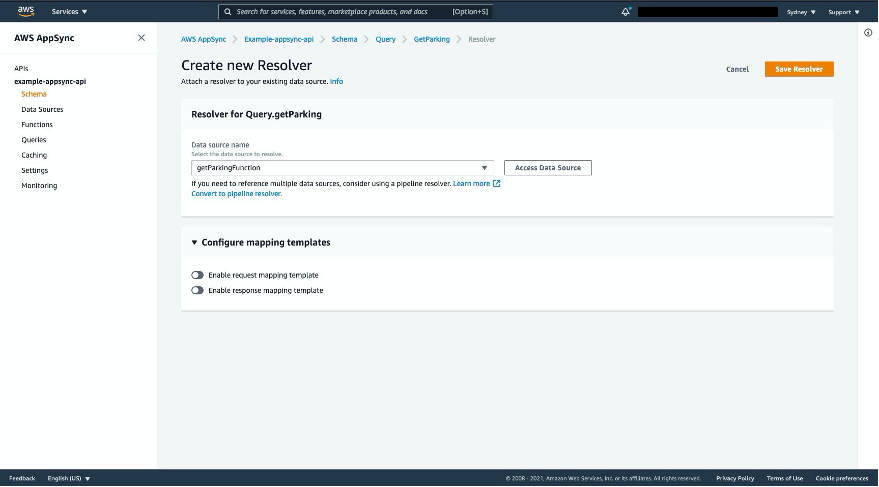Select Queries in the sidebar
This screenshot has width=879, height=487.
coord(34,140)
